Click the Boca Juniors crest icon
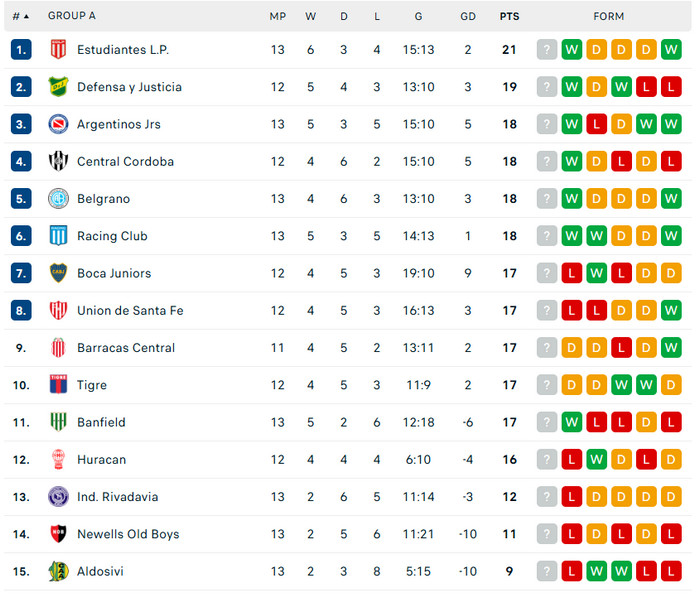The width and height of the screenshot is (700, 598). [58, 273]
